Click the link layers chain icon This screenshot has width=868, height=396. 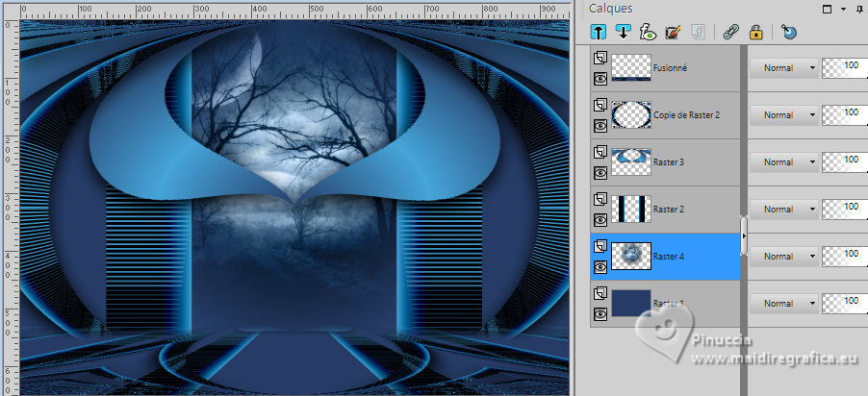[730, 33]
